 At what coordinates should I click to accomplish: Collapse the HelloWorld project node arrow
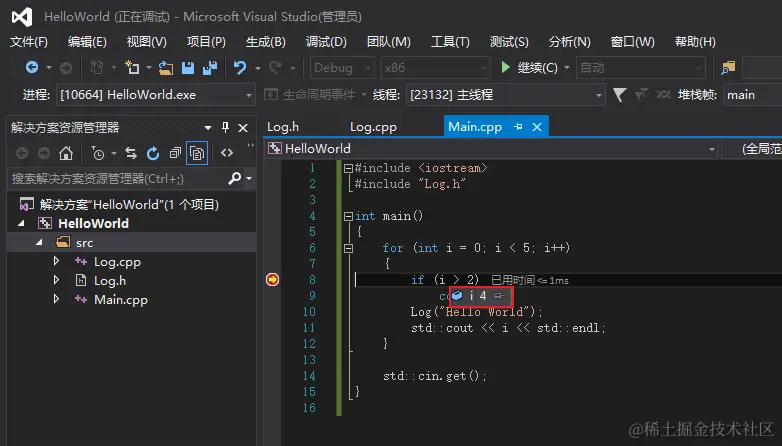(21, 223)
